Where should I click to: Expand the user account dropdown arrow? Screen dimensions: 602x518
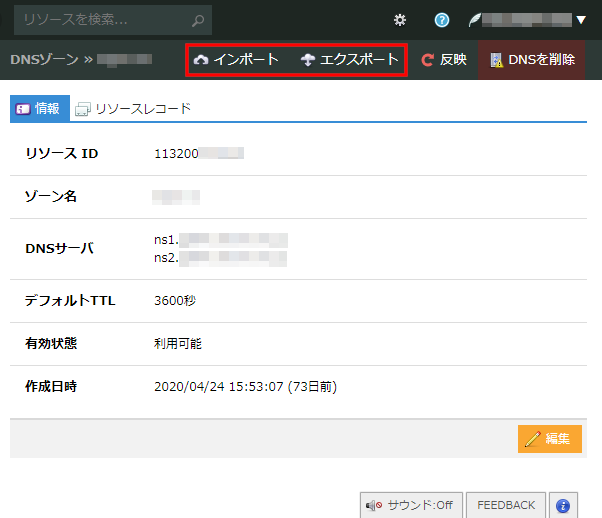tap(581, 19)
